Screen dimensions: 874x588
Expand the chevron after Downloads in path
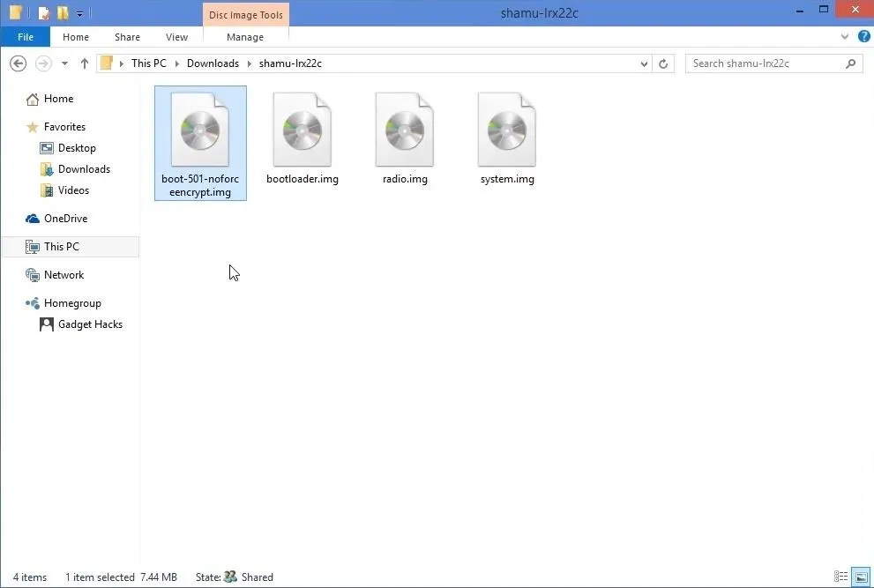[250, 63]
